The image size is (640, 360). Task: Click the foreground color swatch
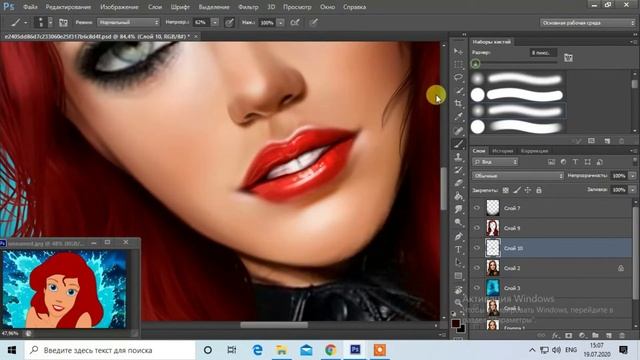click(456, 323)
